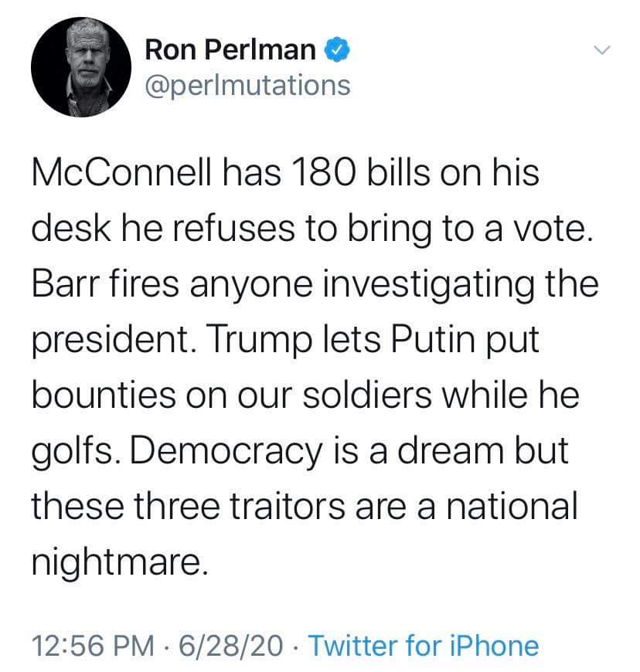The width and height of the screenshot is (640, 672).
Task: Select the 6/28/20 date text
Action: pyautogui.click(x=231, y=645)
